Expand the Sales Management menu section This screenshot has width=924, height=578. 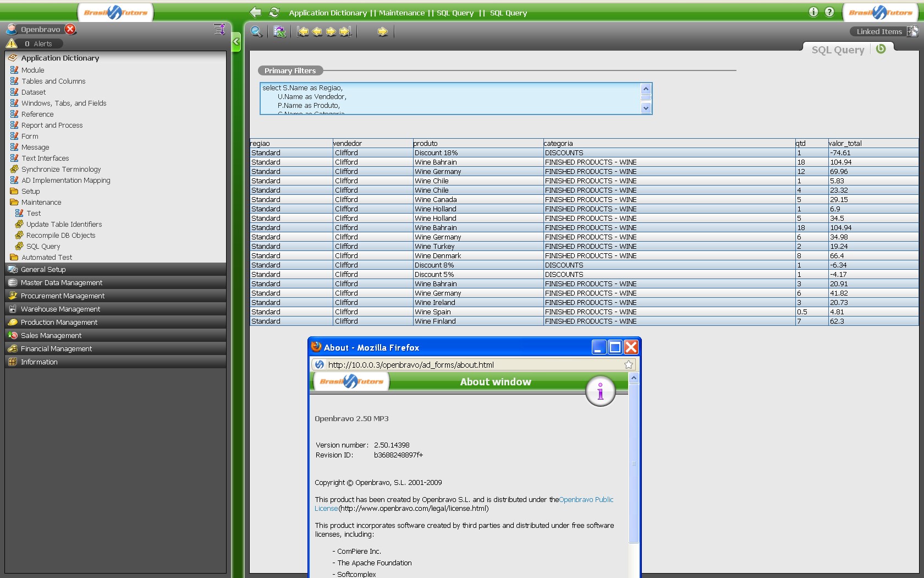[51, 336]
